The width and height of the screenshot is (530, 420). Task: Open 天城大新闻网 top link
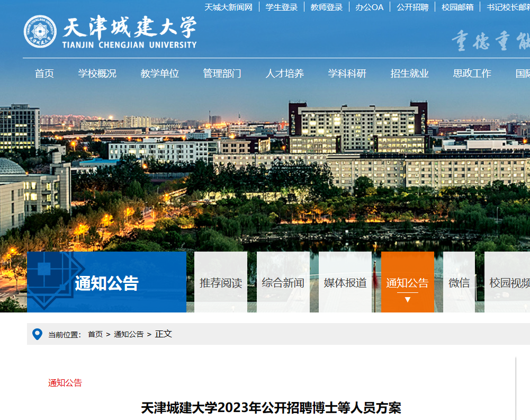click(x=228, y=7)
